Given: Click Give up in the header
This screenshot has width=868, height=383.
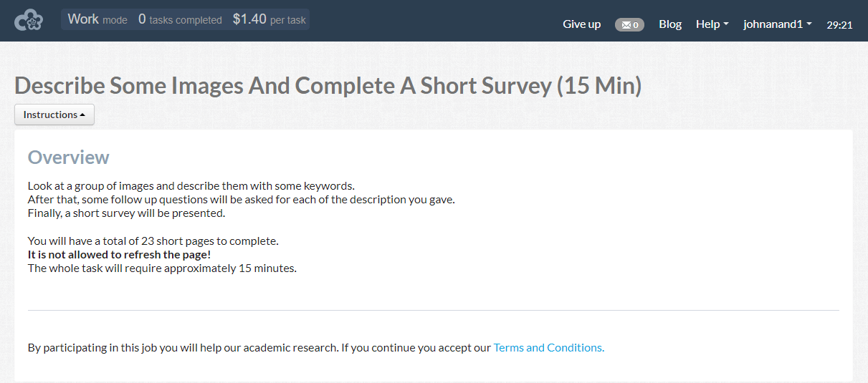Looking at the screenshot, I should 581,24.
